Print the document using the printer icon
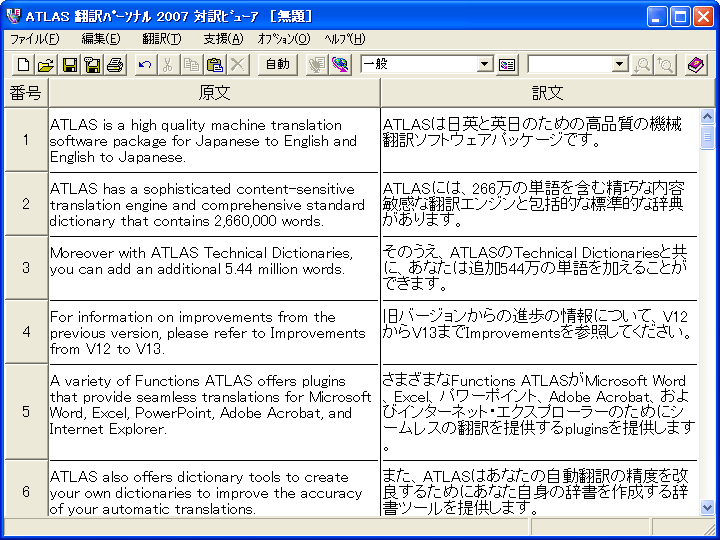Viewport: 720px width, 540px height. [115, 65]
